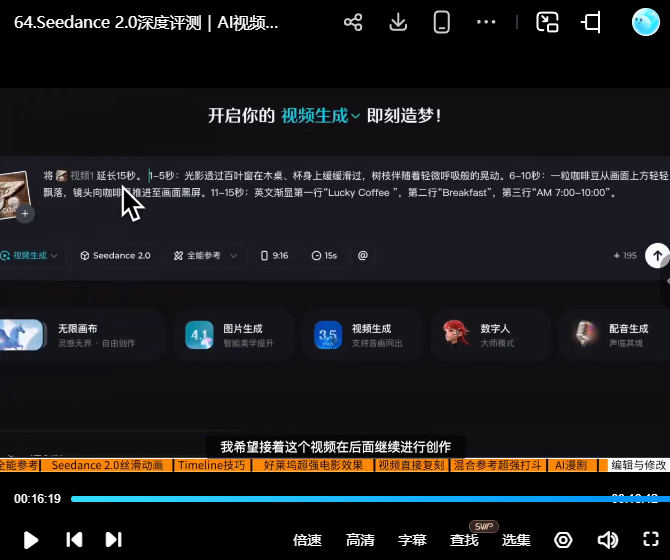Image resolution: width=670 pixels, height=560 pixels.
Task: Open the 高清 video quality selector
Action: pos(360,540)
